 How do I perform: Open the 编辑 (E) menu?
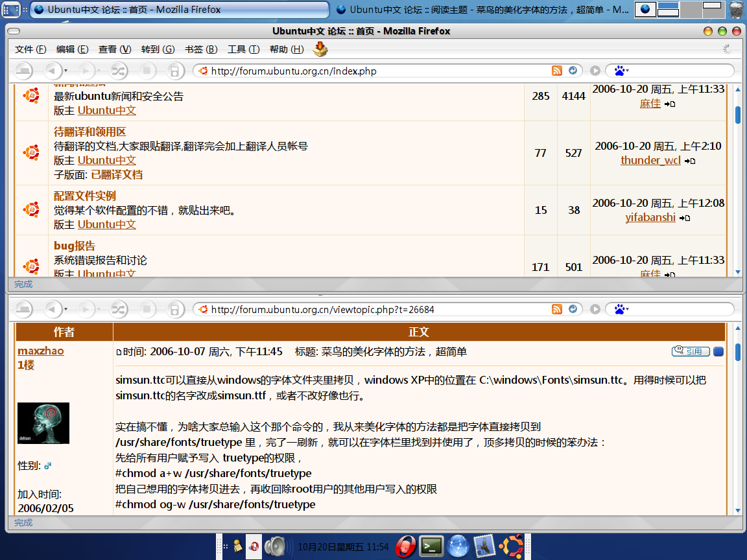73,49
